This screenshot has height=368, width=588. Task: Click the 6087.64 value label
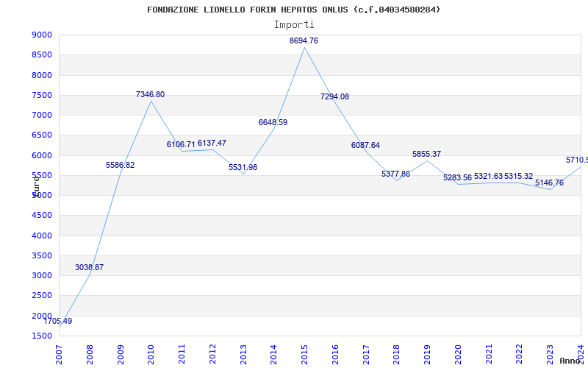(x=365, y=145)
